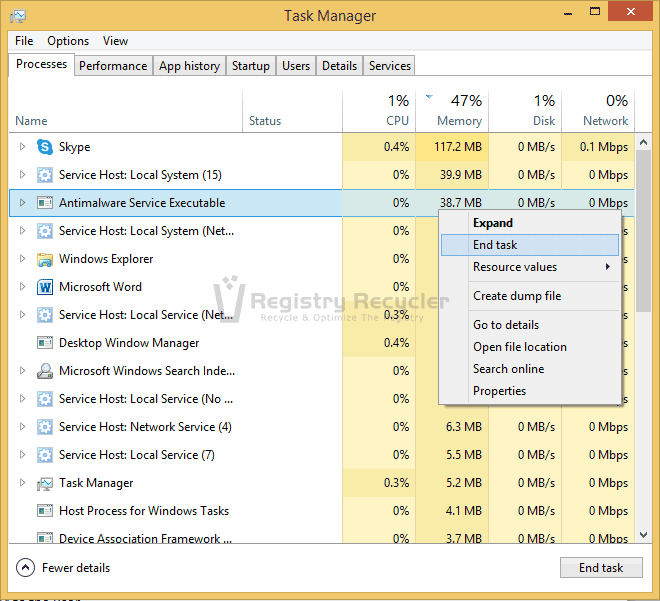Click the Desktop Window Manager icon
Viewport: 660px width, 601px height.
45,343
